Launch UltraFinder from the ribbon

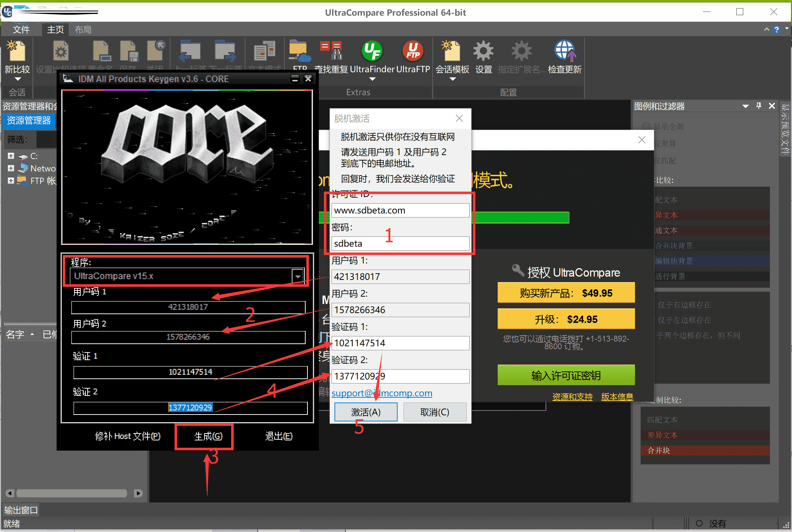pos(372,51)
